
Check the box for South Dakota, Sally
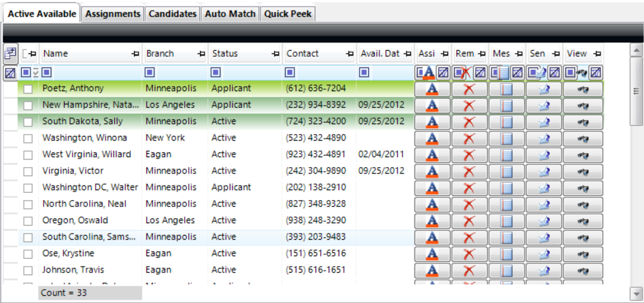coord(28,121)
